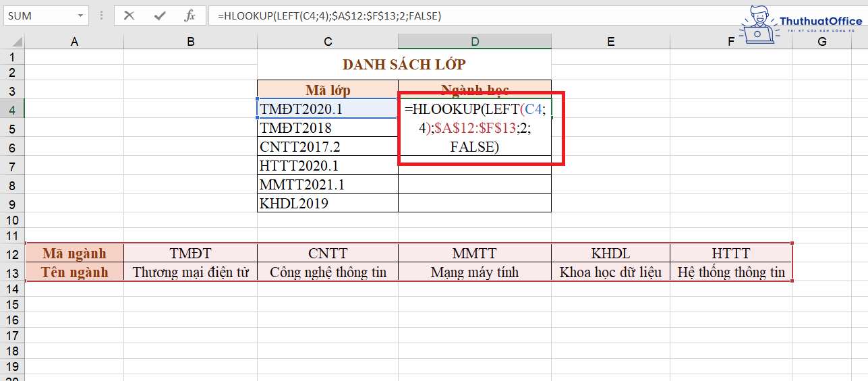The height and width of the screenshot is (381, 868).
Task: Select empty cell D9 beside KHDL2019
Action: point(475,203)
